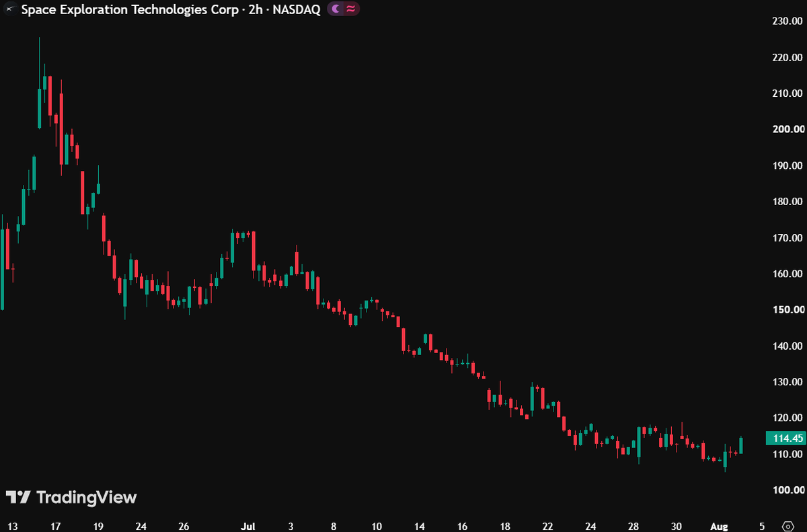This screenshot has height=532, width=807.
Task: Click the 110.00 price axis label
Action: [789, 454]
